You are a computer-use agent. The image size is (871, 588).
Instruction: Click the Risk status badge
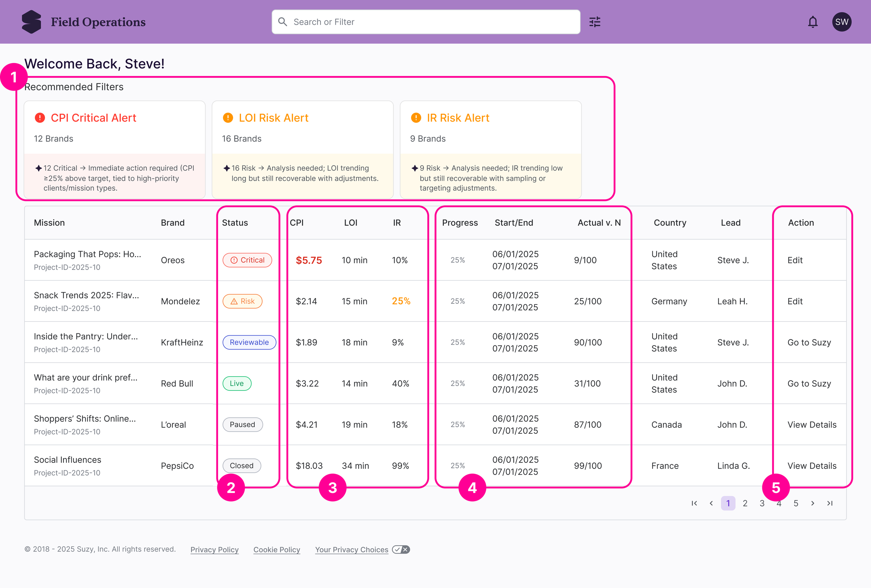pyautogui.click(x=242, y=301)
